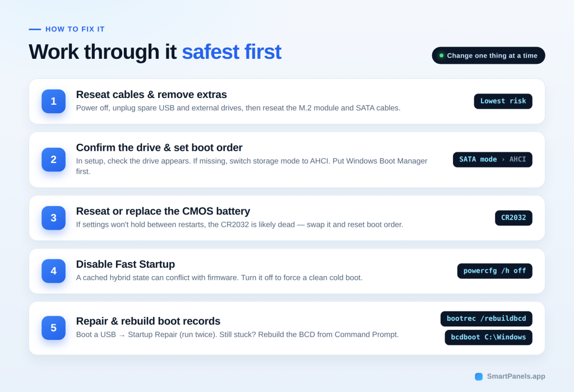Click the green dot status indicator
Viewport: 574px width, 392px height.
442,55
